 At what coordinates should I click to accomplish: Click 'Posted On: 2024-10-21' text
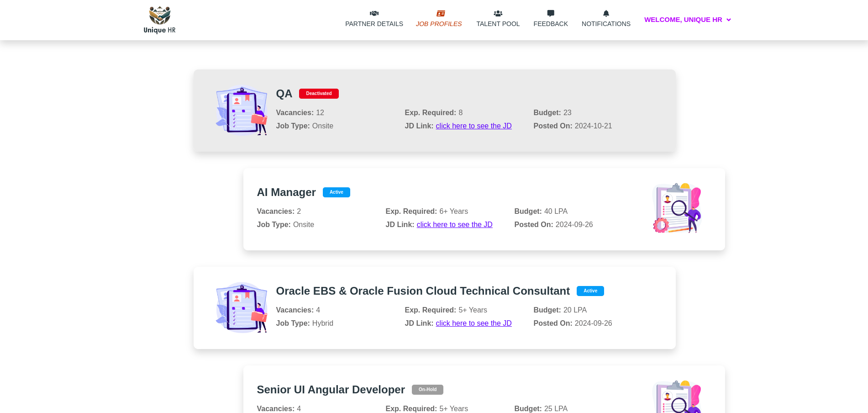[573, 126]
